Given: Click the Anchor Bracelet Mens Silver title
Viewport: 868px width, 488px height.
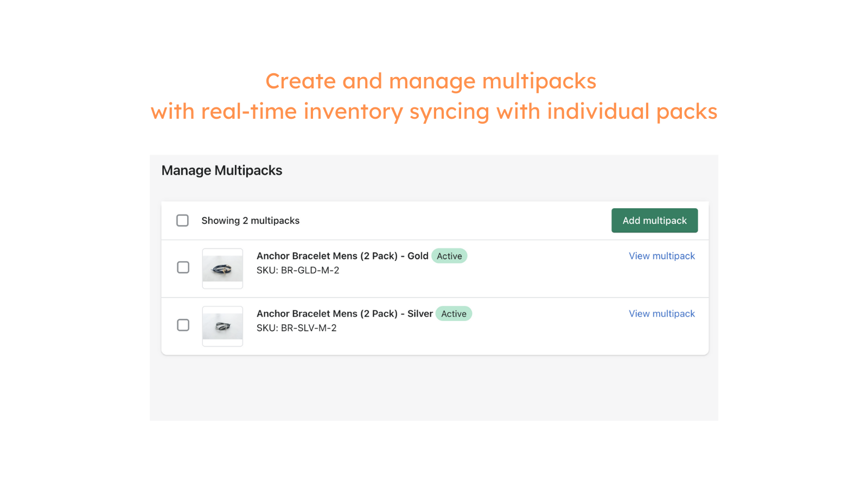Looking at the screenshot, I should tap(344, 313).
